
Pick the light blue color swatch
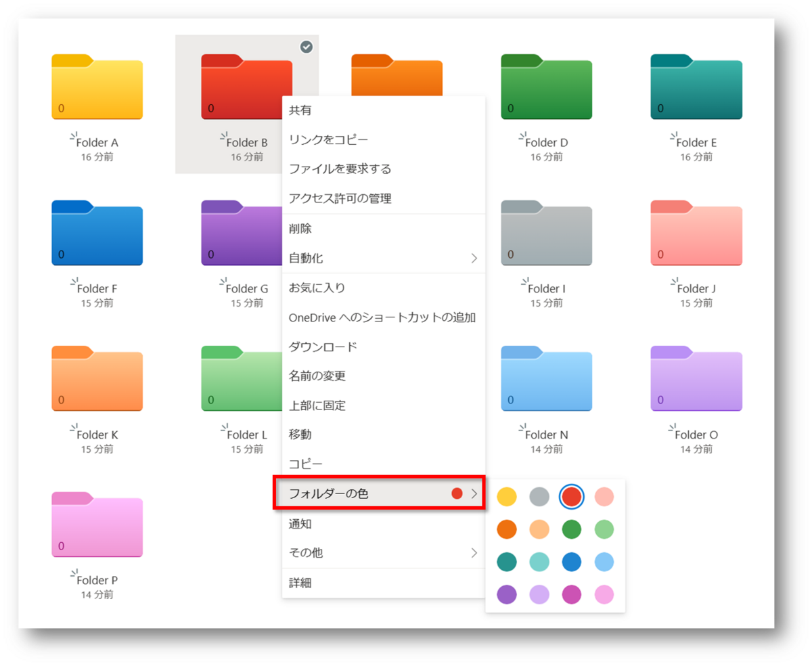click(604, 562)
